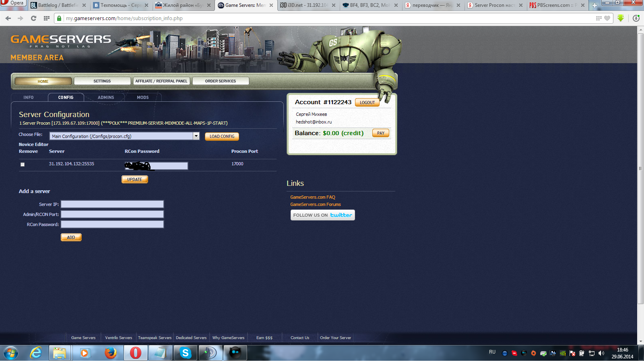Click the green download arrow icon
This screenshot has width=644, height=362.
click(x=621, y=18)
